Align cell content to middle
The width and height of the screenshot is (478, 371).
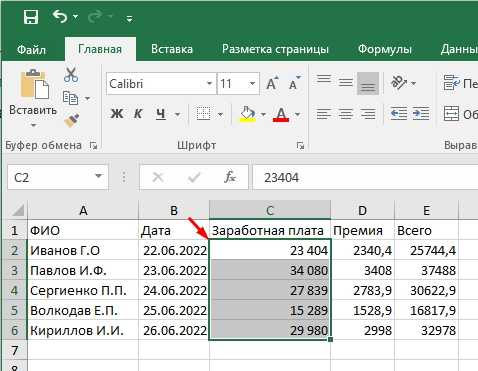coord(345,83)
